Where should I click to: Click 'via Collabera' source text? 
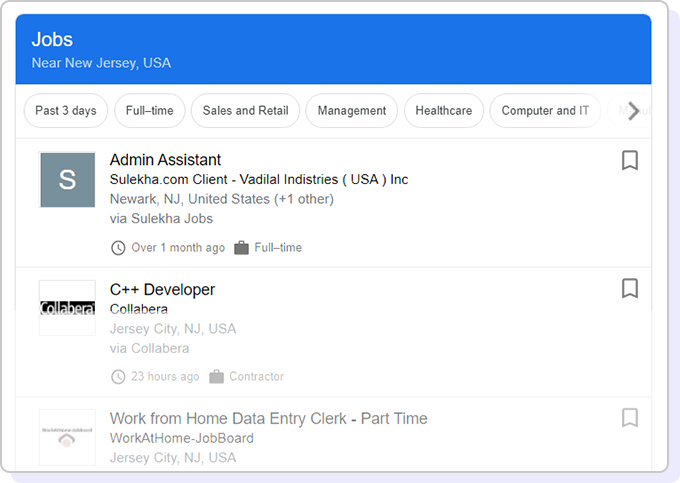pyautogui.click(x=150, y=348)
